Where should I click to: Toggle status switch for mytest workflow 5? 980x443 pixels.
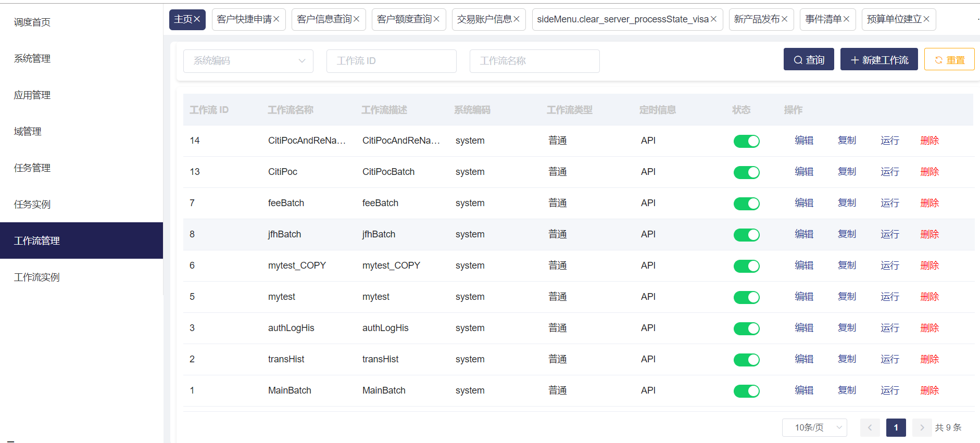[x=746, y=297]
